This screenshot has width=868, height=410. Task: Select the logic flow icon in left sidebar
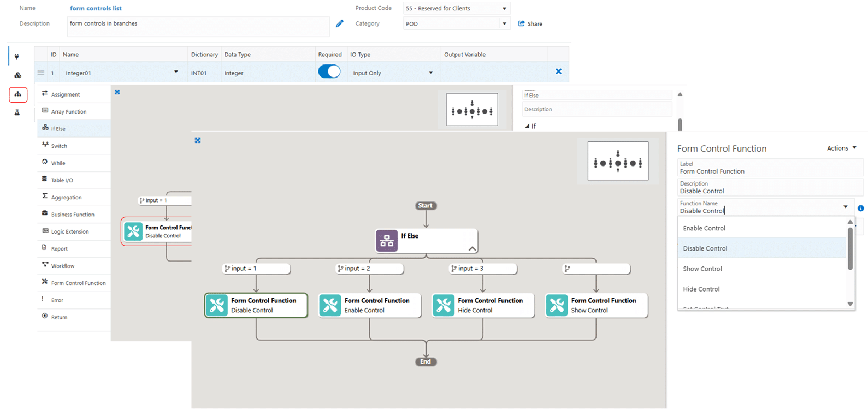(18, 94)
